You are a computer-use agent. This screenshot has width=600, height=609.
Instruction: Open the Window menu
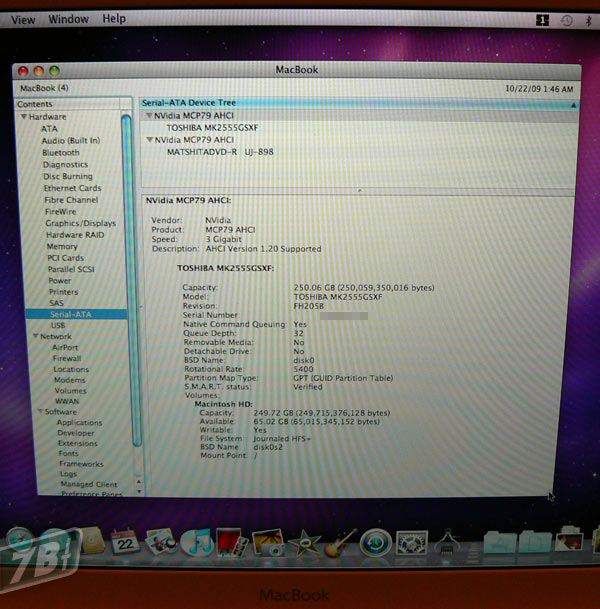point(68,19)
